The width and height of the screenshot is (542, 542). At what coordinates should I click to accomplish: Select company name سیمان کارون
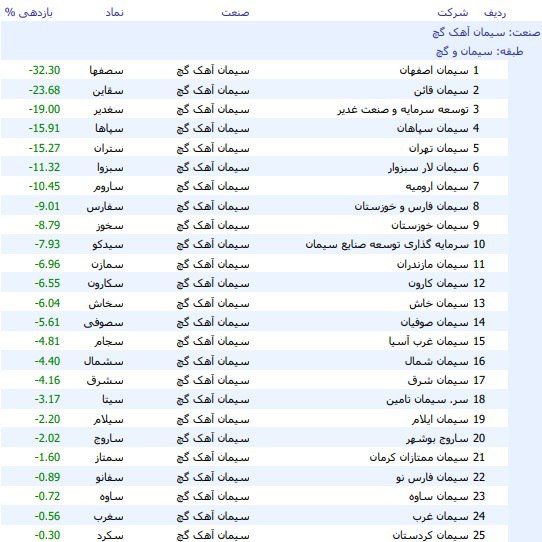click(438, 284)
